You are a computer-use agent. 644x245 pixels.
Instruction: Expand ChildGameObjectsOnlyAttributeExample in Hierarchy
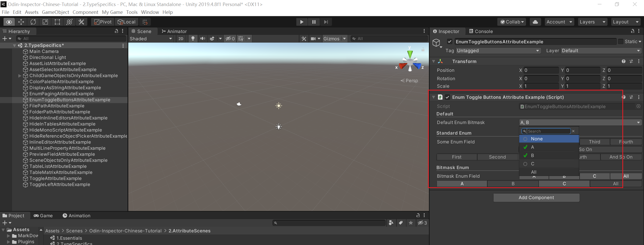(x=20, y=76)
